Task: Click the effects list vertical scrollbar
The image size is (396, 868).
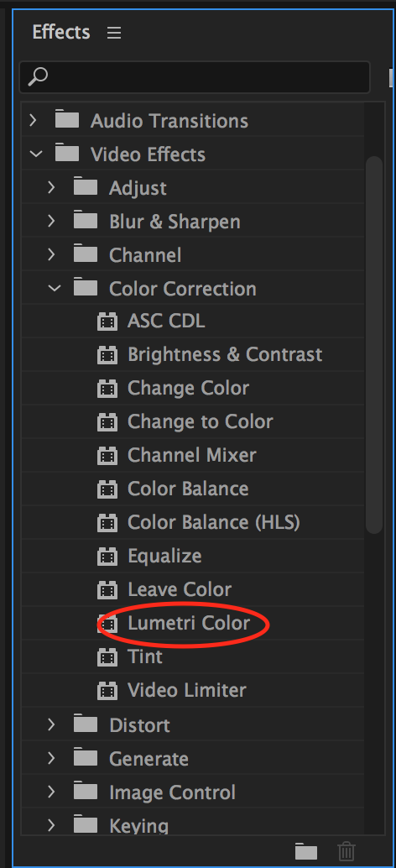Action: 374,344
